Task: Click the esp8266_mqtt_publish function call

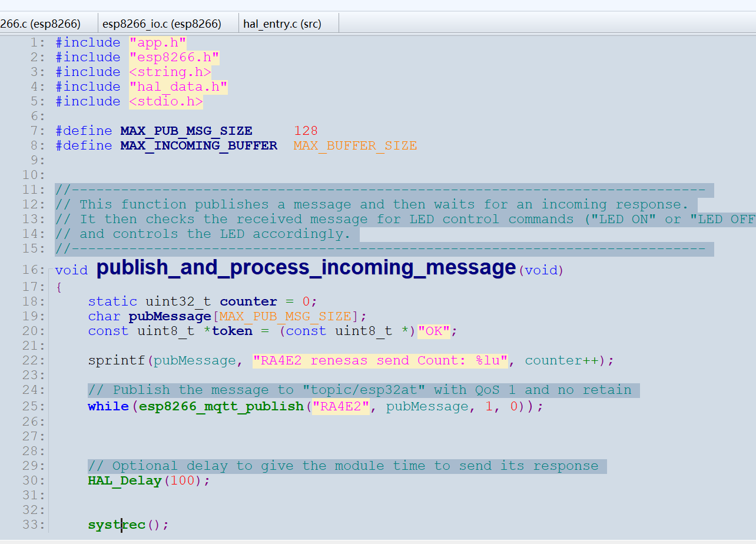Action: [x=221, y=407]
